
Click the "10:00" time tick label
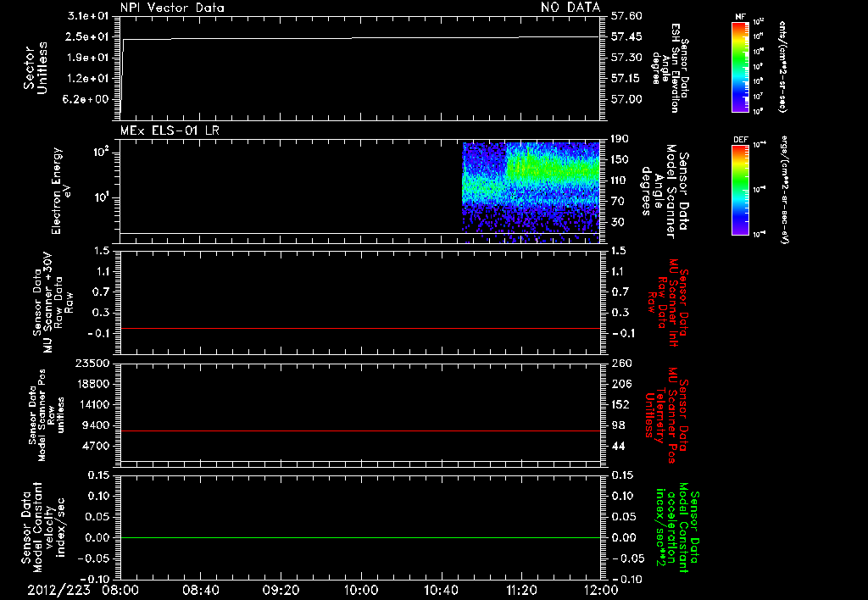pyautogui.click(x=360, y=590)
